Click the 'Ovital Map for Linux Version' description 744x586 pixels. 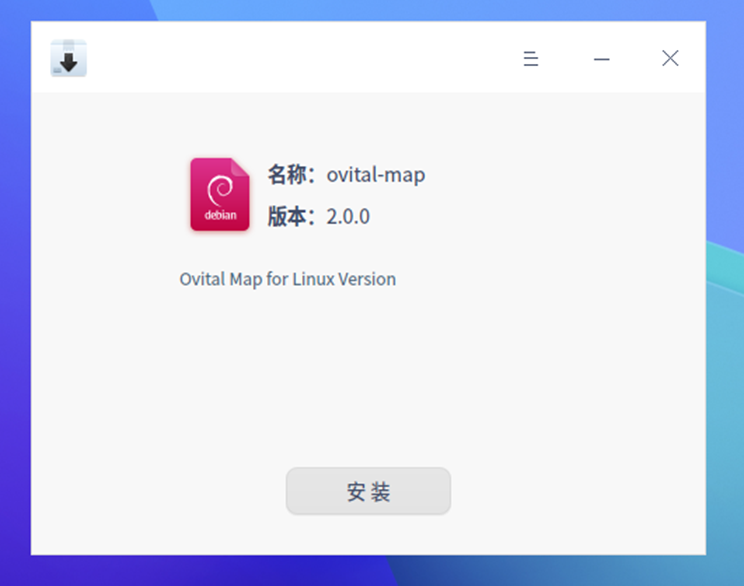point(287,279)
